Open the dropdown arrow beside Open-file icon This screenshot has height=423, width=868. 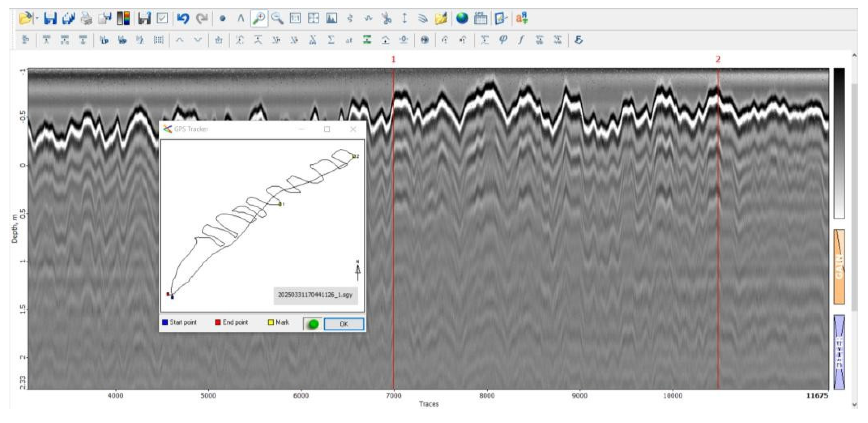pyautogui.click(x=37, y=18)
